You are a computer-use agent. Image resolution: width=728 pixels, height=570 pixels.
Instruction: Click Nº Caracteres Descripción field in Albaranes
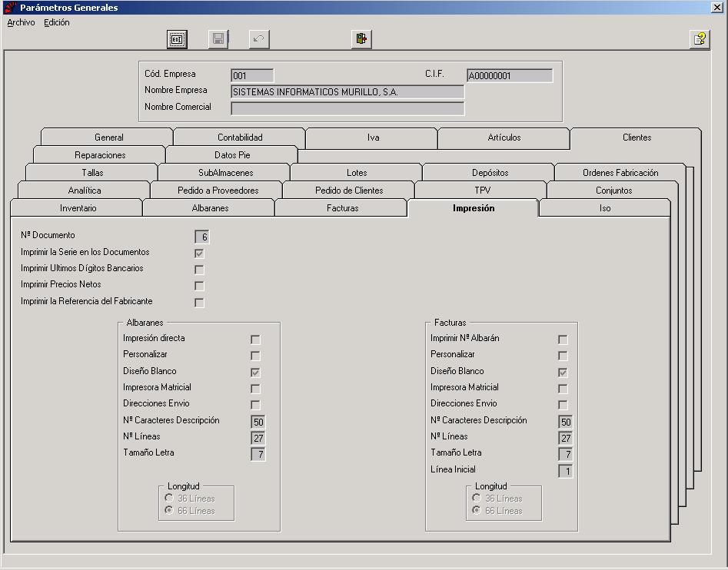[258, 422]
